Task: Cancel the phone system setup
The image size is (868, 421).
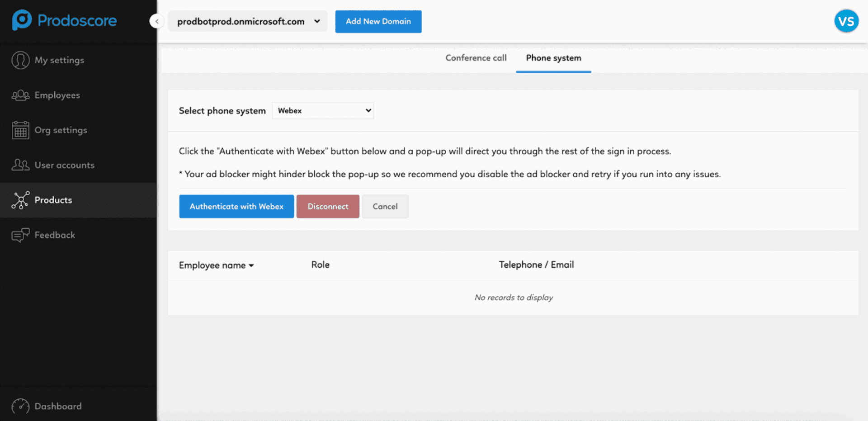Action: pos(385,206)
